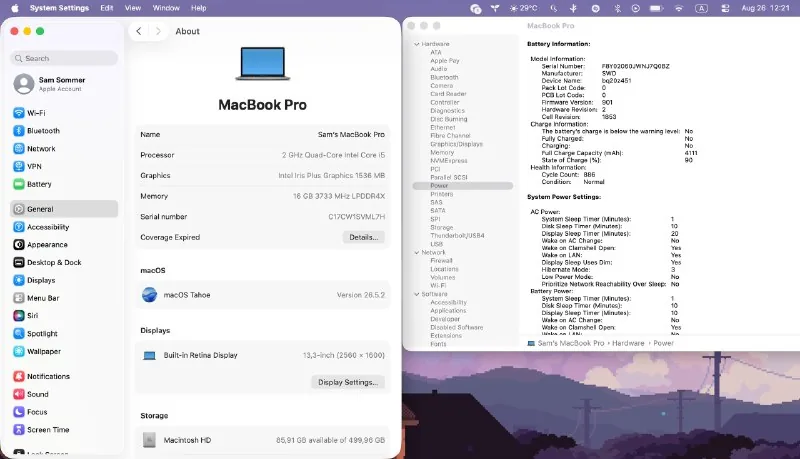The image size is (800, 459).
Task: Open Wi-Fi settings in sidebar
Action: (64, 113)
